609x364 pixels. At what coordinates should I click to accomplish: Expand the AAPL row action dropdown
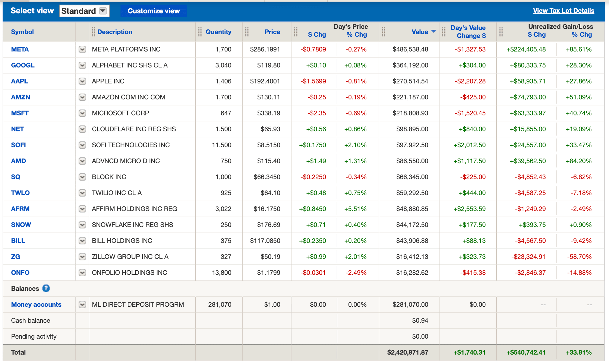click(82, 81)
